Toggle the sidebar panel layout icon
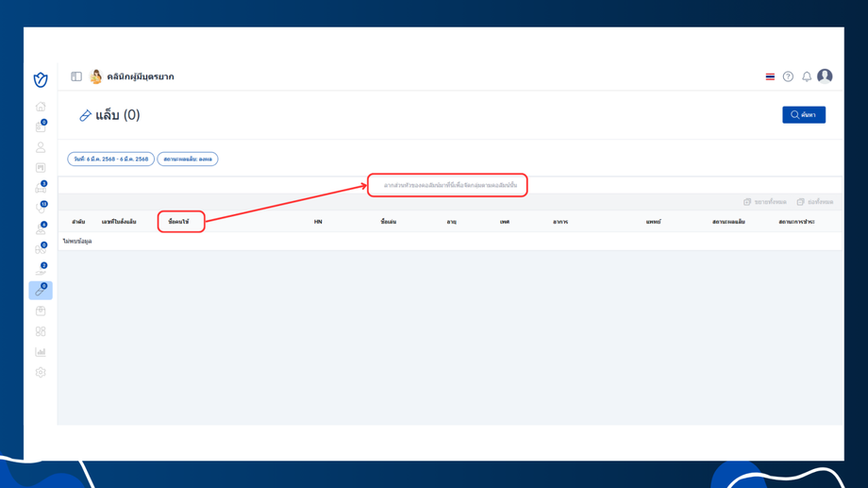The height and width of the screenshot is (488, 868). 76,76
